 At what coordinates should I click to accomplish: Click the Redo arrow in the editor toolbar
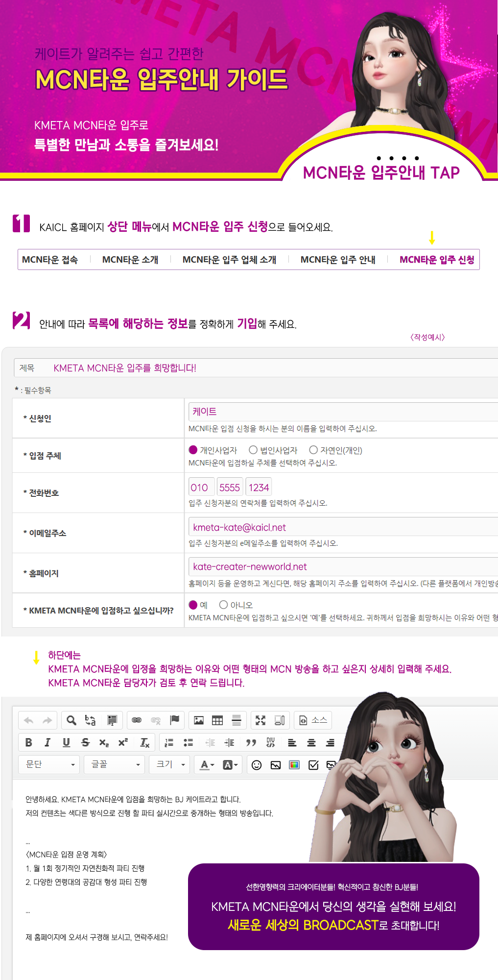click(47, 720)
